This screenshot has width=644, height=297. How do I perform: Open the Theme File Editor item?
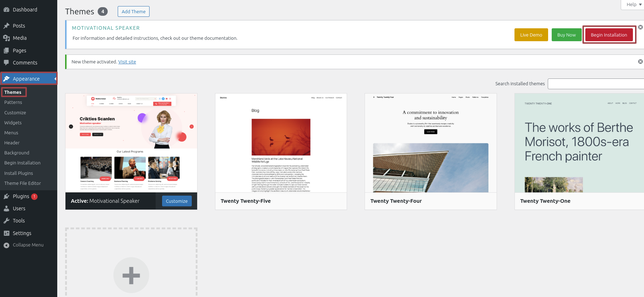coord(23,183)
